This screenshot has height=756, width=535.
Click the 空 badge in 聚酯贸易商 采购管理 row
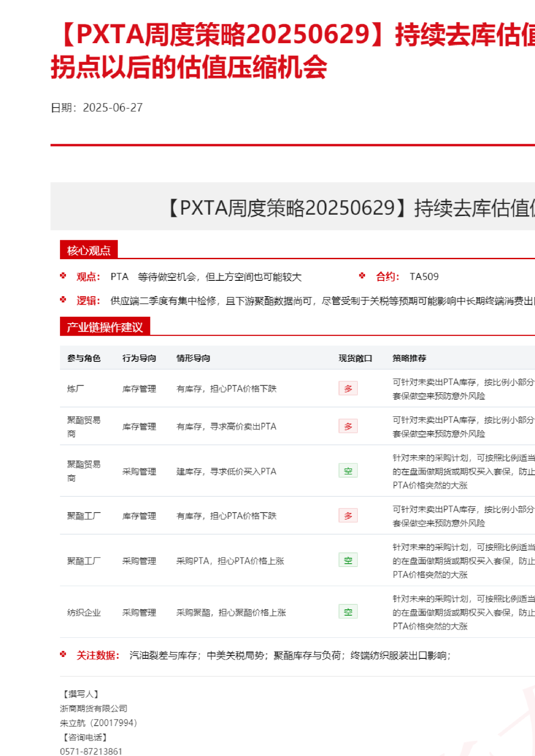pos(348,471)
